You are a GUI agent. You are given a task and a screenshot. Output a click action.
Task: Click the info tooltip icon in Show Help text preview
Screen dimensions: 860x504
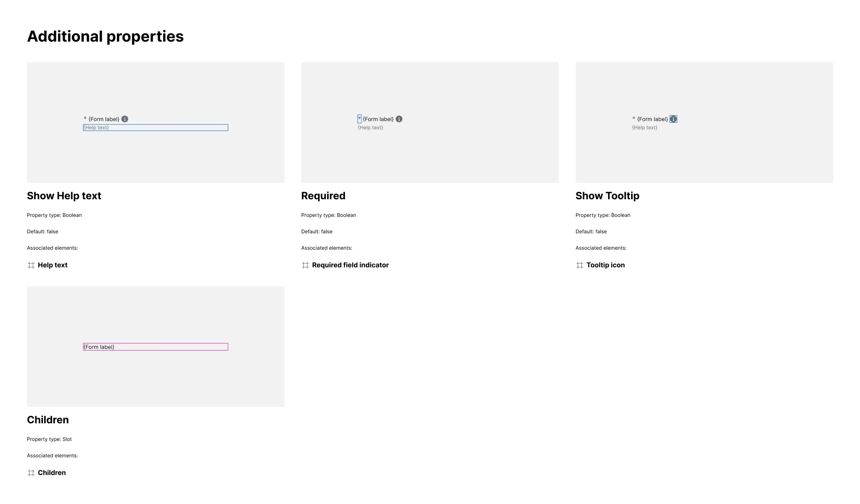coord(125,119)
